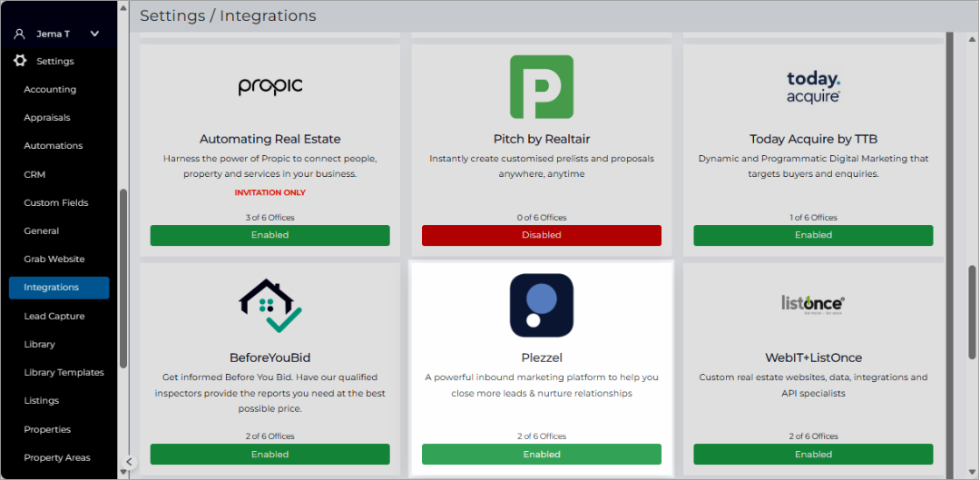Select Property Areas in sidebar
This screenshot has height=480, width=980.
click(57, 457)
